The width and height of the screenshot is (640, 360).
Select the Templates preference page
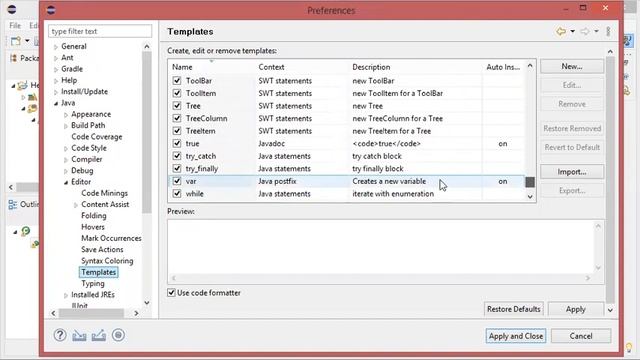98,272
